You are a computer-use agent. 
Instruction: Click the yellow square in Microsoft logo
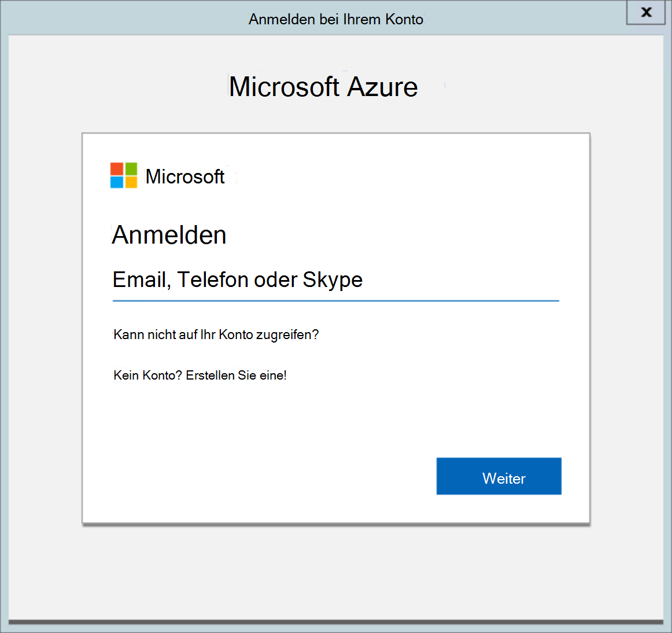tap(131, 182)
